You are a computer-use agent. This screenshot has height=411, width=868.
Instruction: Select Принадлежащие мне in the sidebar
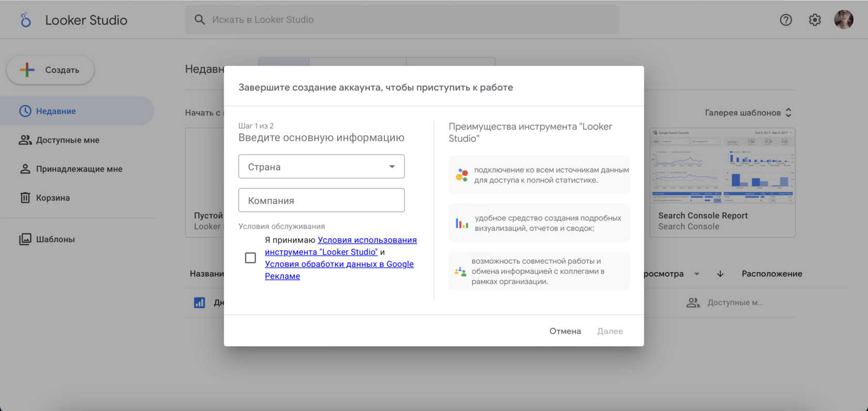click(77, 169)
